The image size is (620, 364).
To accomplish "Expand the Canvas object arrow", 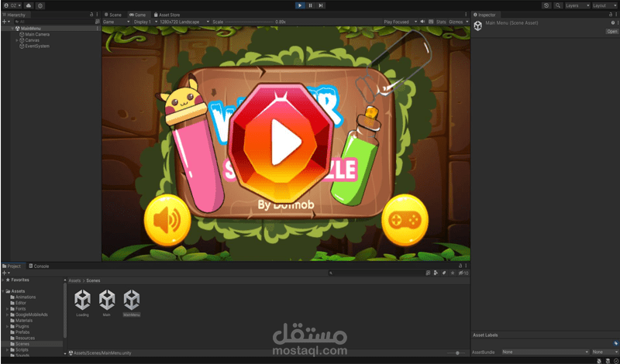I will click(16, 40).
